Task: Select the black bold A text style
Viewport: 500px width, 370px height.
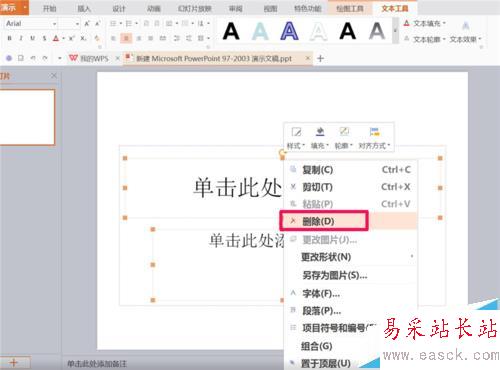Action: click(348, 31)
